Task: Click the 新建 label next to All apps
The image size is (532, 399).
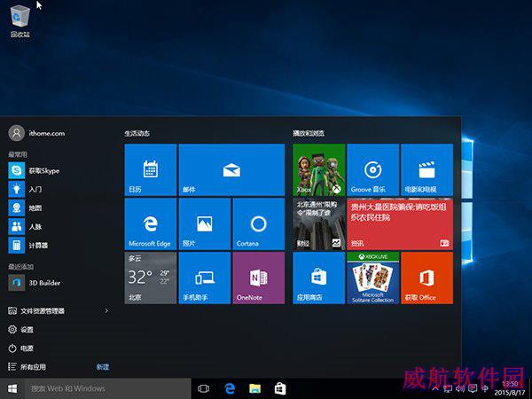Action: tap(103, 367)
